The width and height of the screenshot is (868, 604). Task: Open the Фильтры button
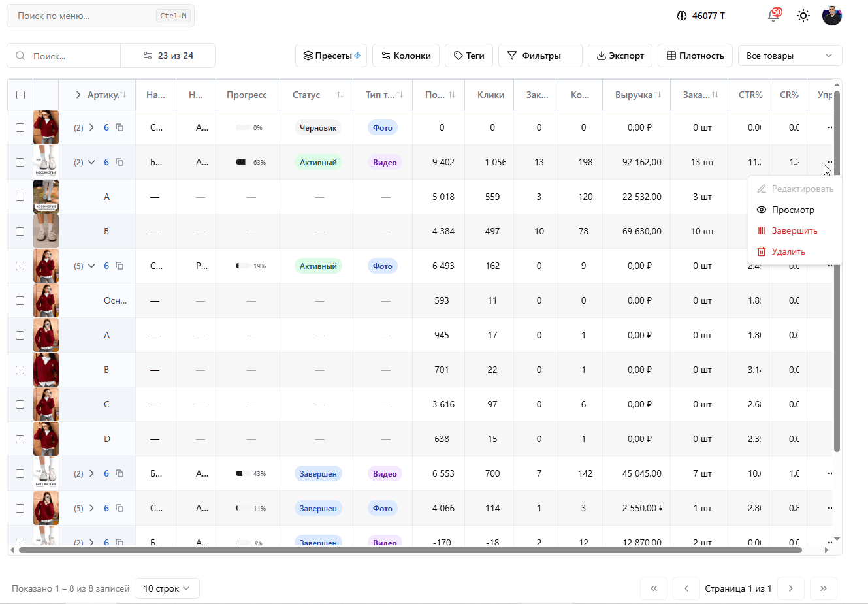pyautogui.click(x=539, y=56)
